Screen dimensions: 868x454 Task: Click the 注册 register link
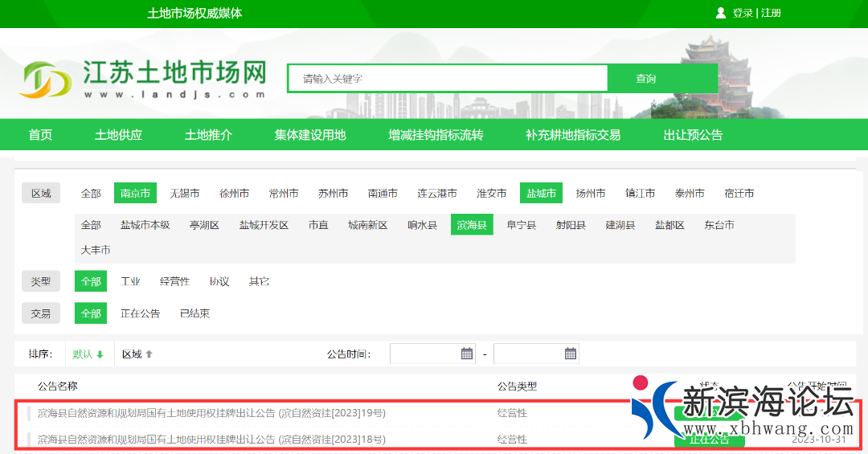point(771,13)
